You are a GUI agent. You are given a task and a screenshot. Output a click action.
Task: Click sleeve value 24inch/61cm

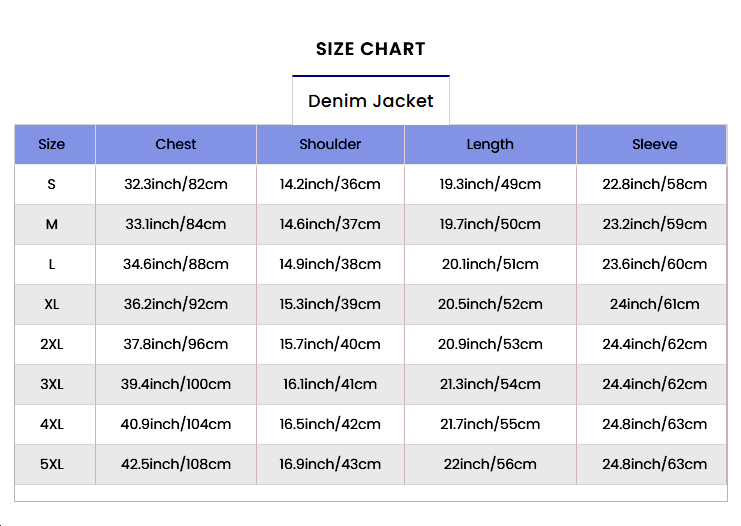tap(654, 304)
